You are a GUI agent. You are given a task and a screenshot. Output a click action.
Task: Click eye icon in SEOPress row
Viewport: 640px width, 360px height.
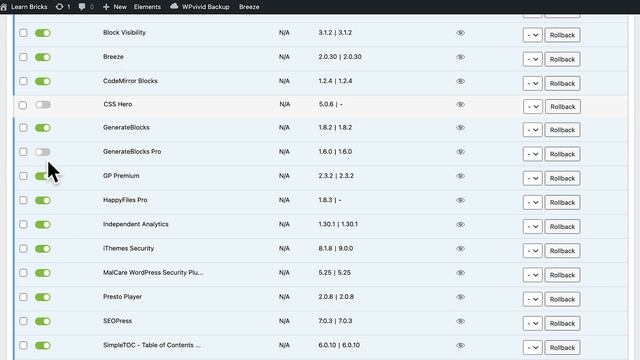point(460,321)
